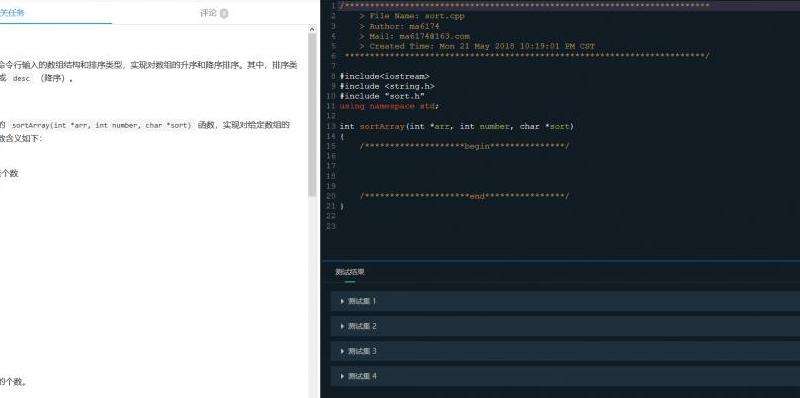Expand 测试集 2
The height and width of the screenshot is (398, 800).
[x=565, y=326]
